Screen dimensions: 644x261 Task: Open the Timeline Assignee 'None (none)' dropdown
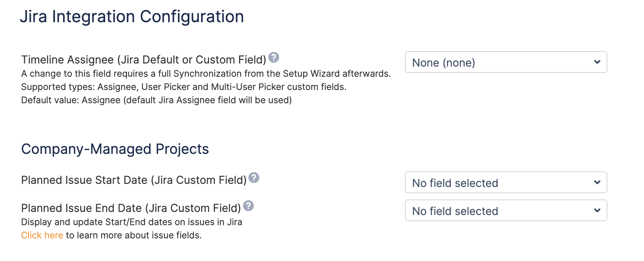(498, 62)
